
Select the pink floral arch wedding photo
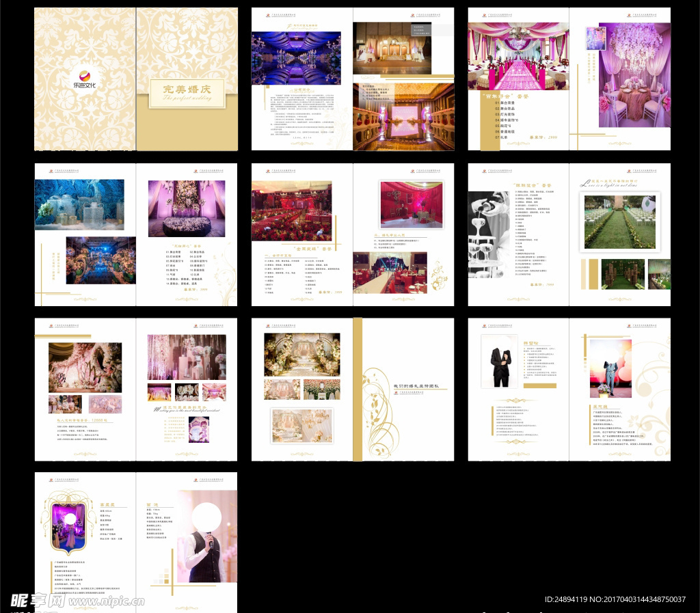click(x=85, y=367)
